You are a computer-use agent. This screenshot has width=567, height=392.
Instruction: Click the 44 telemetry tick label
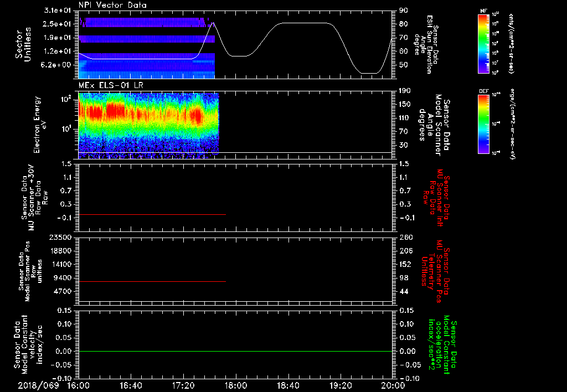[404, 291]
